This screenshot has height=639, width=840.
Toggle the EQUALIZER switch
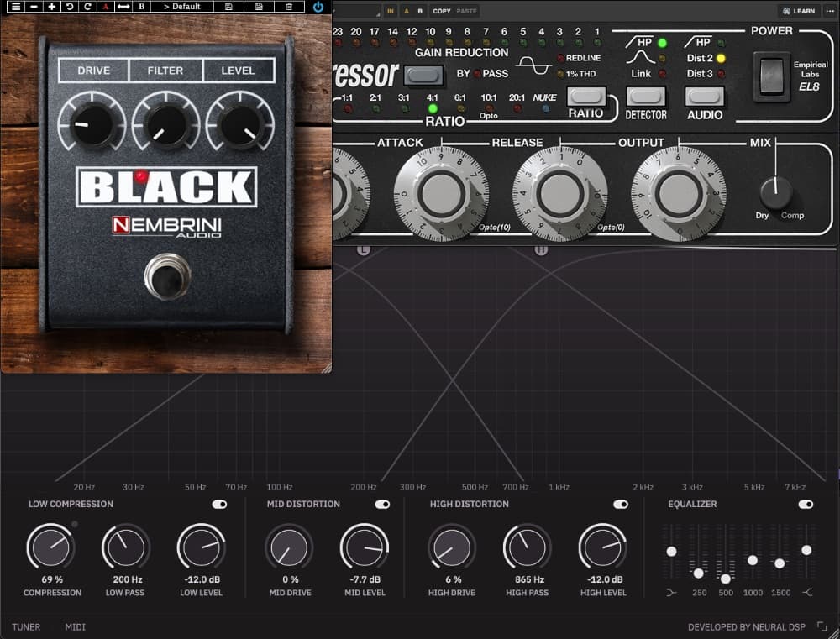806,505
